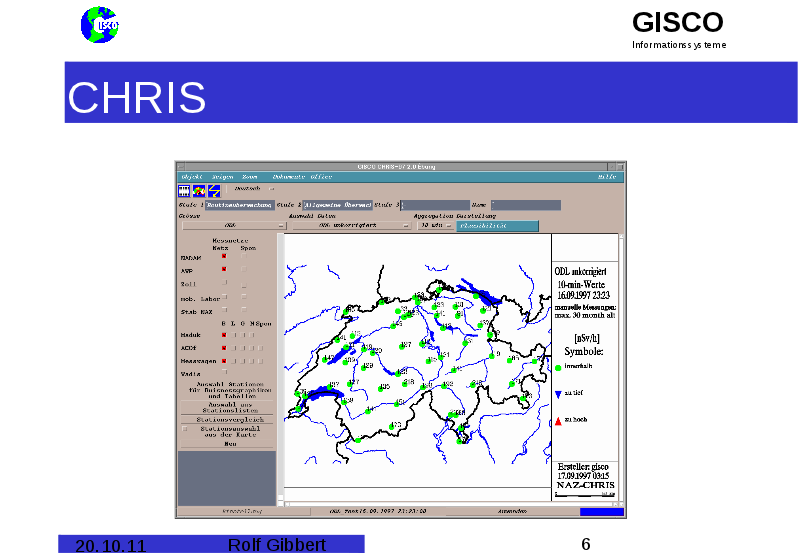Image resolution: width=800 pixels, height=553 pixels.
Task: Toggle the NADAM Netz checkbox
Action: (x=224, y=257)
